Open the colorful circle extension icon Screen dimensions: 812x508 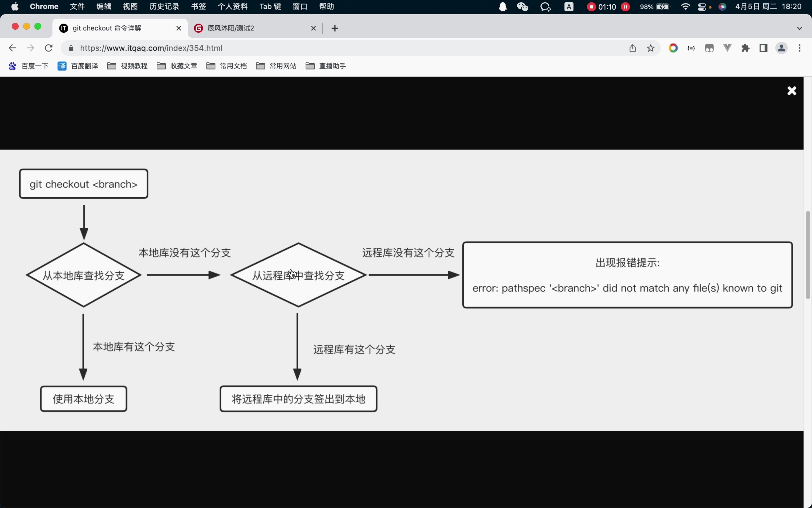673,48
